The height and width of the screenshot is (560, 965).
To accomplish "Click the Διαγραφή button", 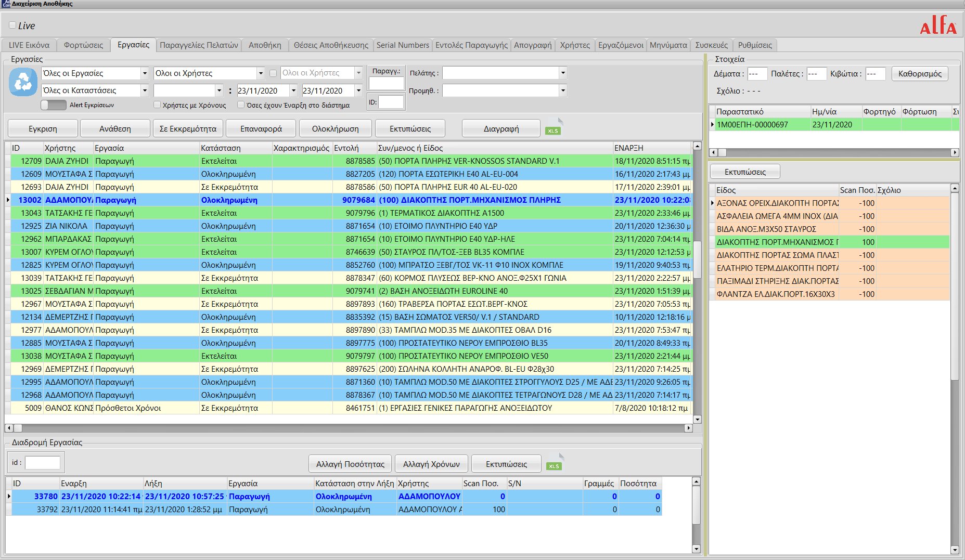I will tap(501, 128).
